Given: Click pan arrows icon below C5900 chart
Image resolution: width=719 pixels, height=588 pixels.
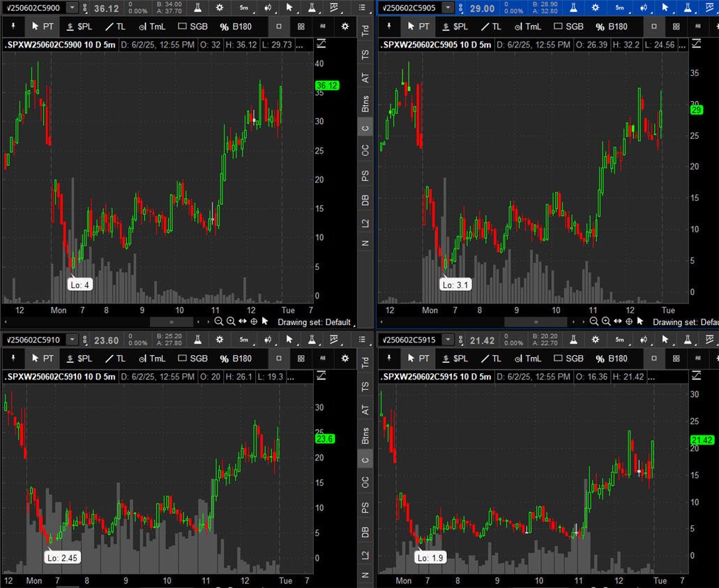Looking at the screenshot, I should pyautogui.click(x=243, y=322).
